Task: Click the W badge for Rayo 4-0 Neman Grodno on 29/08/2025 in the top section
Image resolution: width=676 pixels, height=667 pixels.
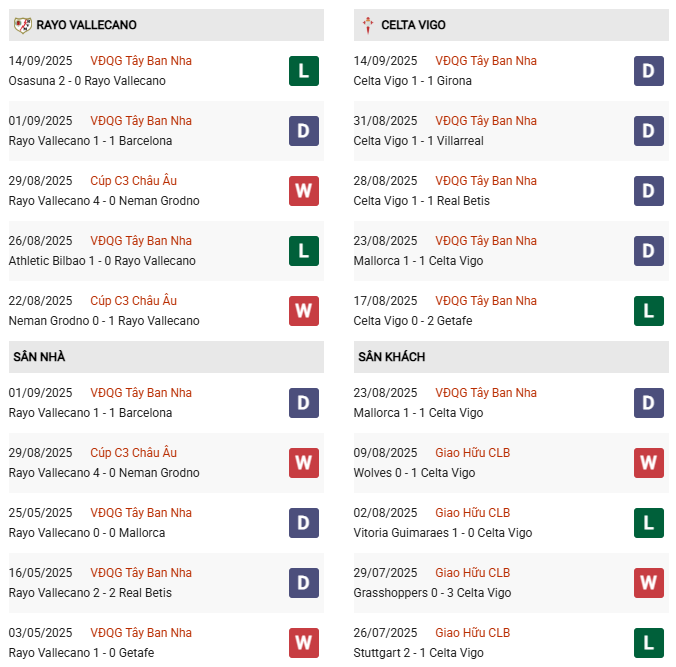Action: [304, 191]
